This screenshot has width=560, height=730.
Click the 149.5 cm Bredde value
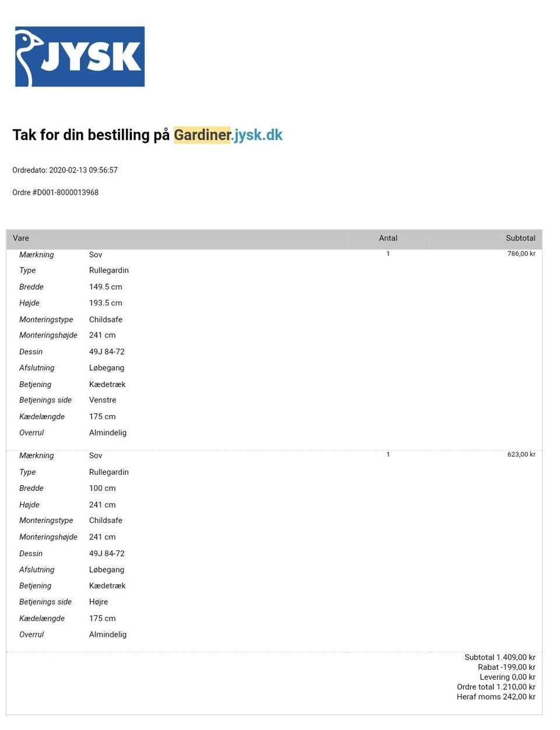pyautogui.click(x=106, y=287)
